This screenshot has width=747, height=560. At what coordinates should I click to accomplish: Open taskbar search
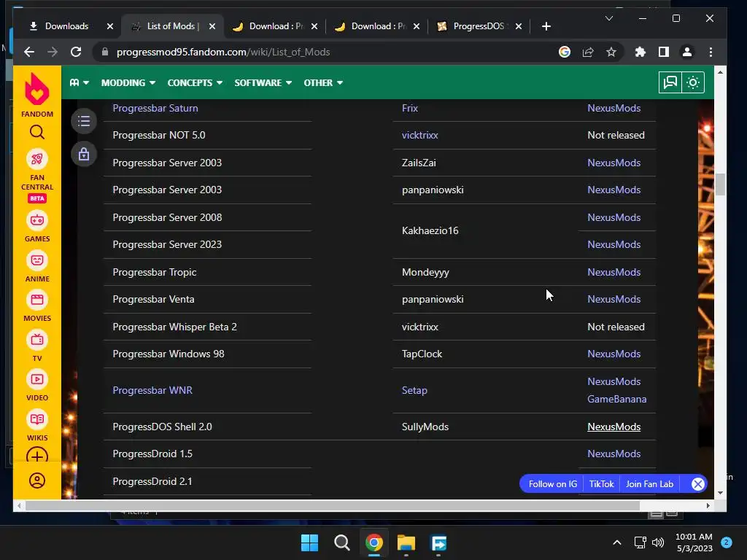coord(341,542)
